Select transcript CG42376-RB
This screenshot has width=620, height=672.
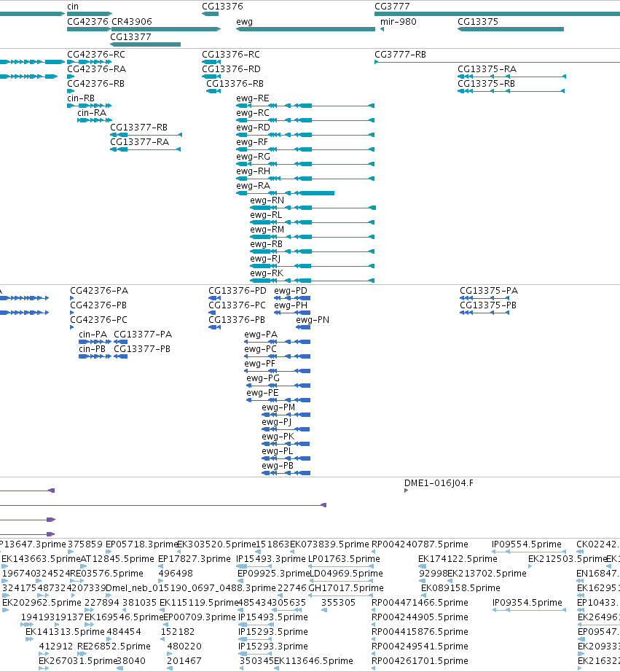(x=96, y=84)
